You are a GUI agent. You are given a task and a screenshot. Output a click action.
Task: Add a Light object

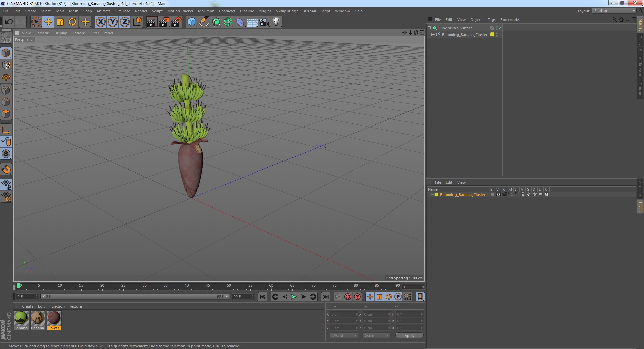click(276, 22)
